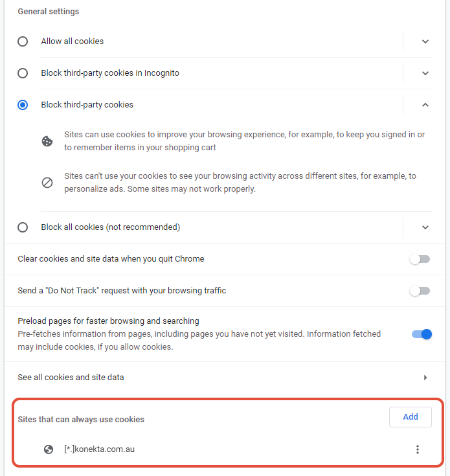Expand Block third-party cookies in Incognito details
Image resolution: width=450 pixels, height=476 pixels.
pos(425,73)
